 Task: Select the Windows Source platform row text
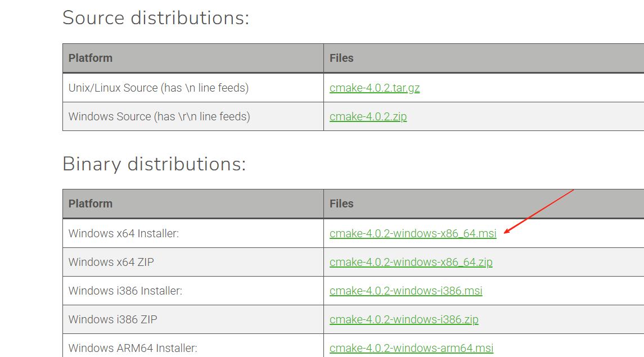(159, 116)
